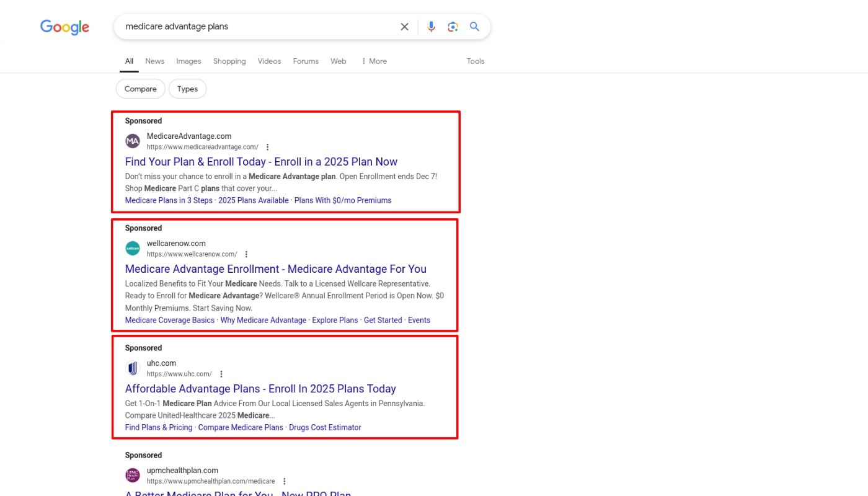This screenshot has height=496, width=868.
Task: Click the Google logo
Action: [x=65, y=27]
